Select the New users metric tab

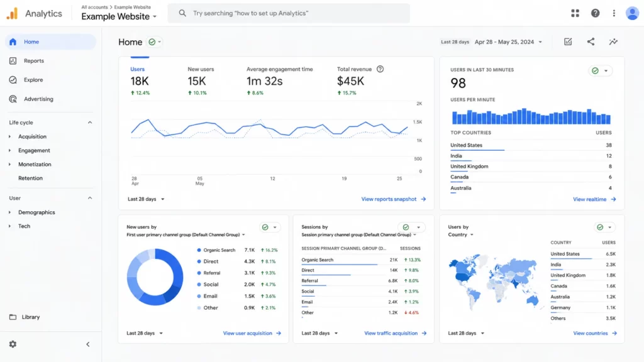click(x=201, y=80)
